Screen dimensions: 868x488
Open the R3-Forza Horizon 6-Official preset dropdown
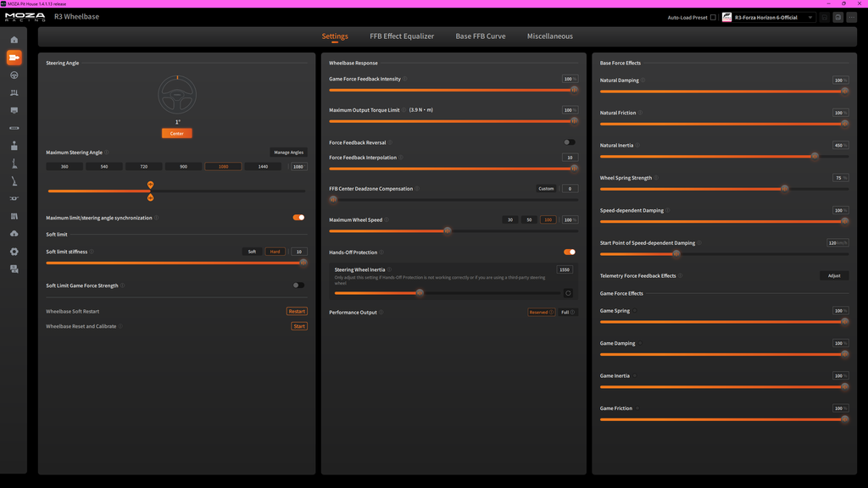tap(768, 18)
